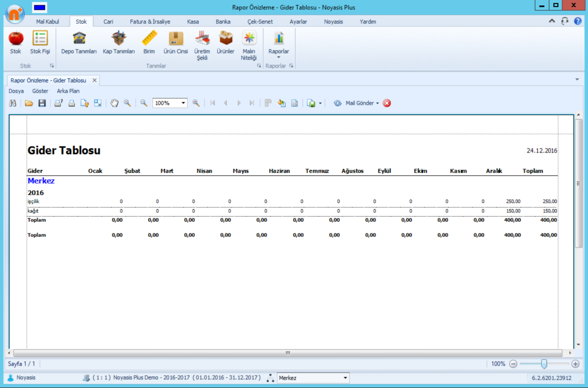This screenshot has height=388, width=588.
Task: Click the save diskette toolbar icon
Action: (42, 103)
